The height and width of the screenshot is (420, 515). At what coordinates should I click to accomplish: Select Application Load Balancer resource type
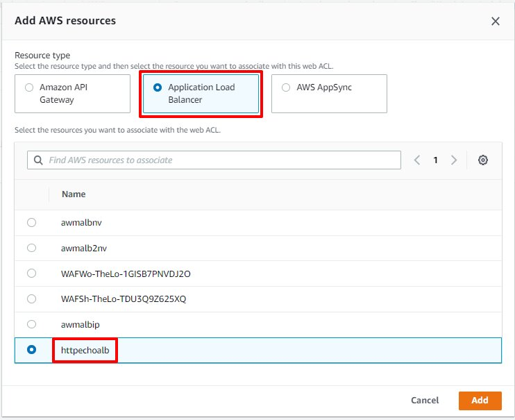click(157, 87)
